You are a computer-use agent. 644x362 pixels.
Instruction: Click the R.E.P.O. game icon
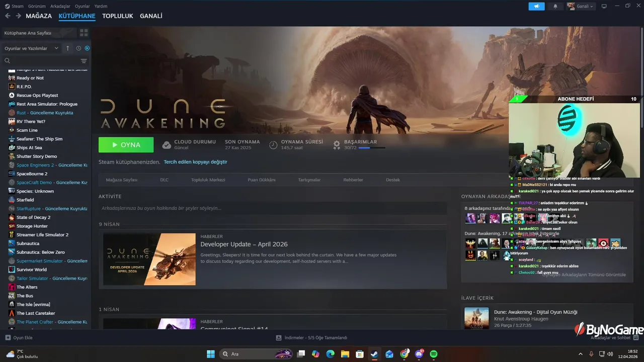point(12,86)
